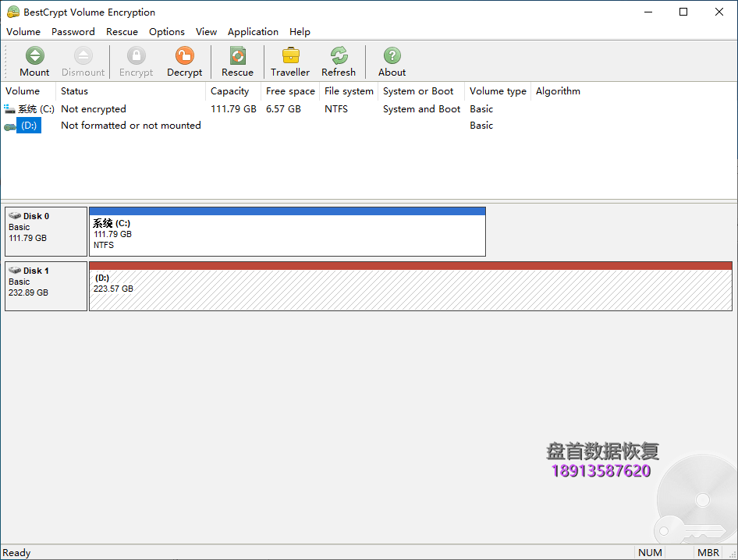Sort by the Volume column header
738x560 pixels.
click(28, 91)
